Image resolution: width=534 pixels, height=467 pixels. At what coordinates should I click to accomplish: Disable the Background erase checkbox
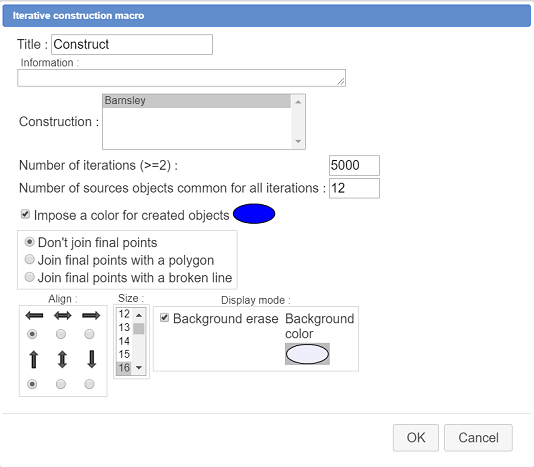pyautogui.click(x=164, y=318)
